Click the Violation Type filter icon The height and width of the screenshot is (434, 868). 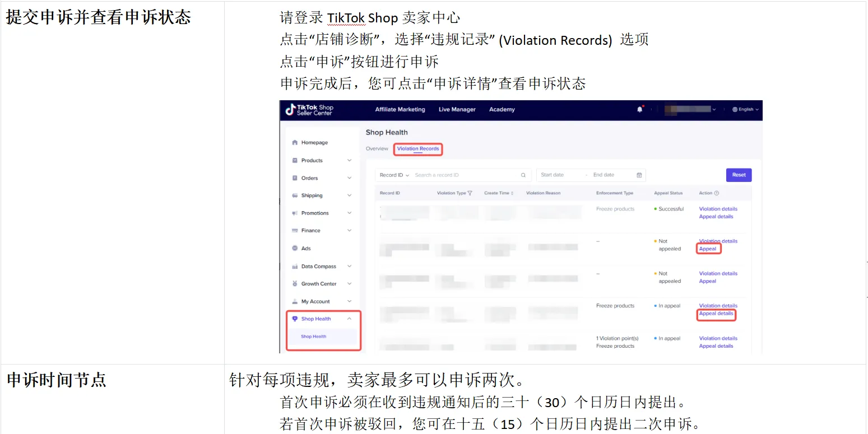(x=470, y=193)
